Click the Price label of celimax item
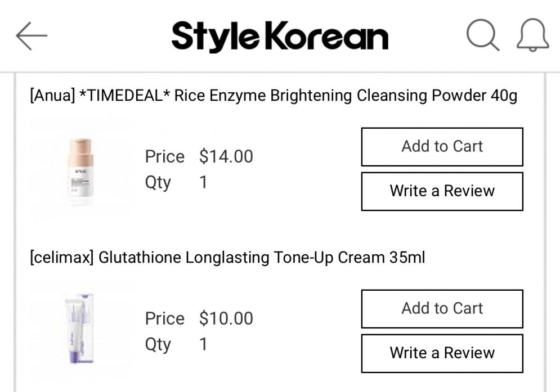The height and width of the screenshot is (392, 560). pos(165,318)
